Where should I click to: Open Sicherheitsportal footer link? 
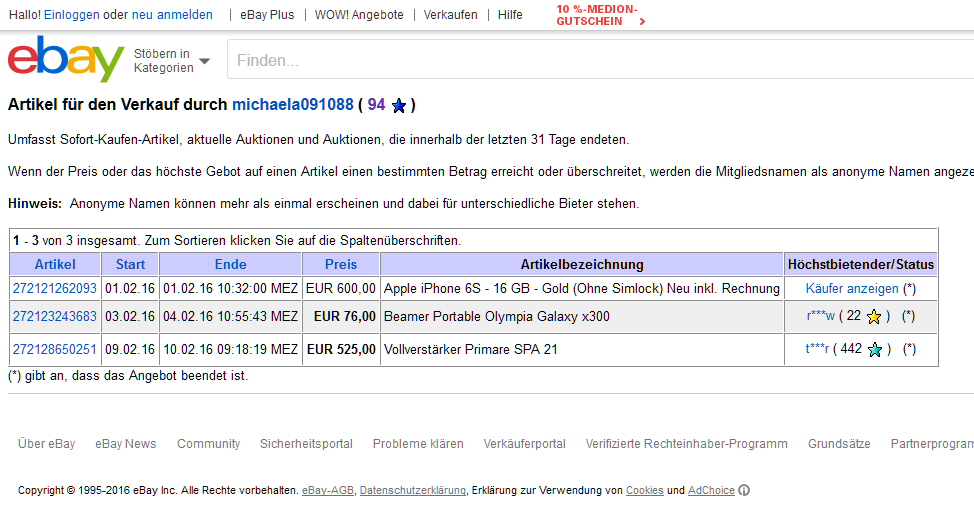pyautogui.click(x=306, y=444)
